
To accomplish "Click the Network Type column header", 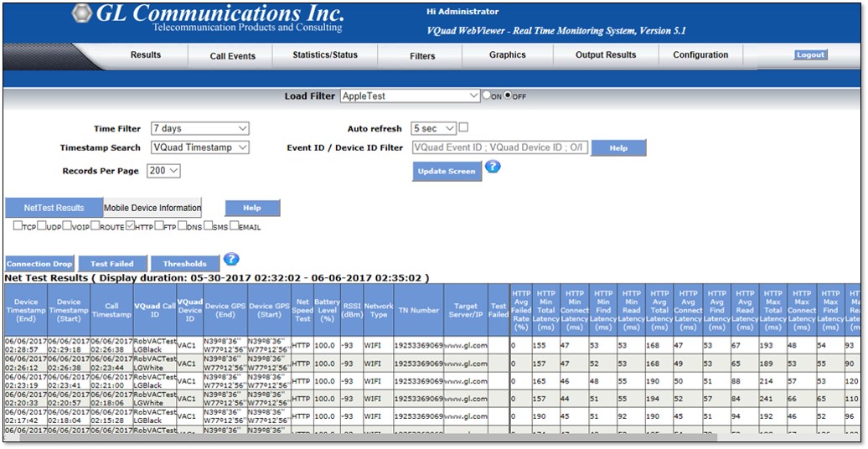I will pos(378,310).
